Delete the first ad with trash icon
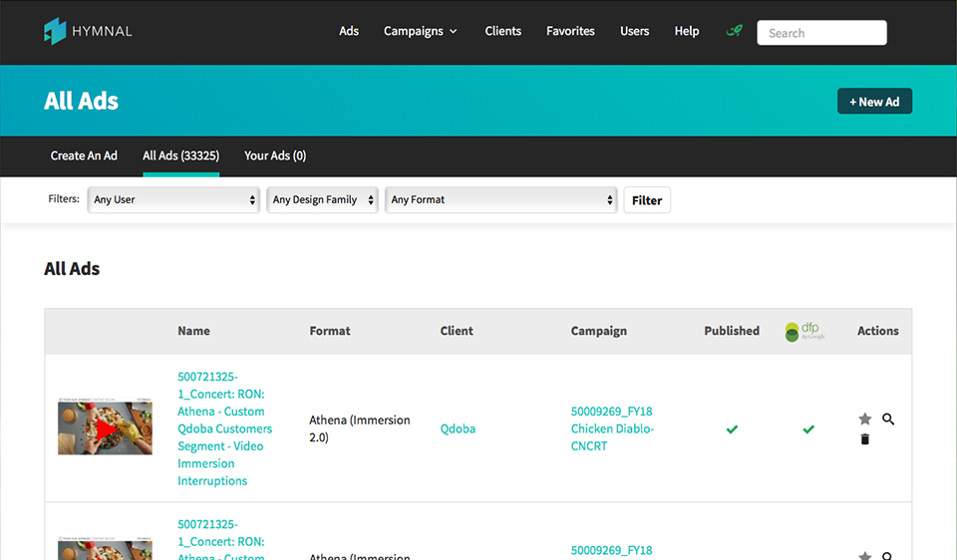The height and width of the screenshot is (560, 957). pyautogui.click(x=864, y=439)
